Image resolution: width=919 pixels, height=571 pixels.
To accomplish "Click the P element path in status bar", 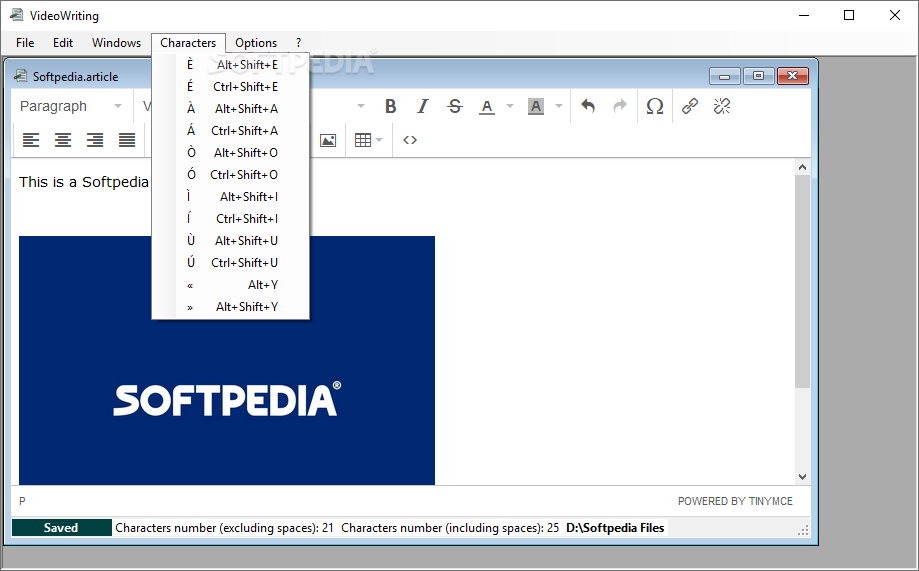I will pyautogui.click(x=22, y=501).
